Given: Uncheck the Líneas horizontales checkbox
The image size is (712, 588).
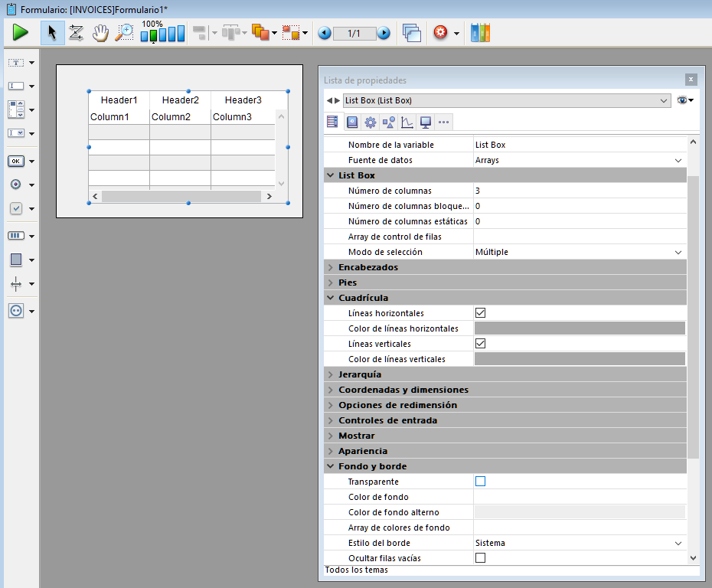Looking at the screenshot, I should pos(481,313).
